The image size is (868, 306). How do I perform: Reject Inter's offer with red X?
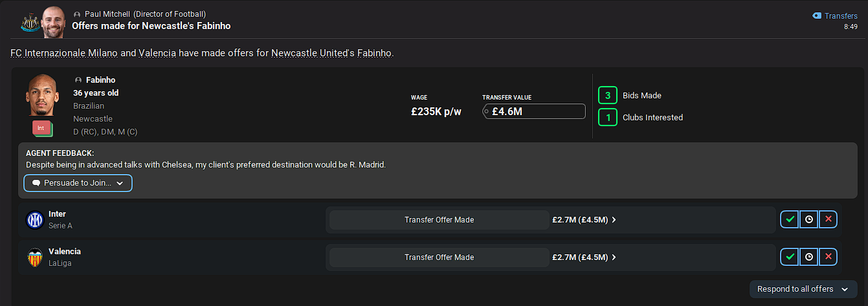click(828, 219)
